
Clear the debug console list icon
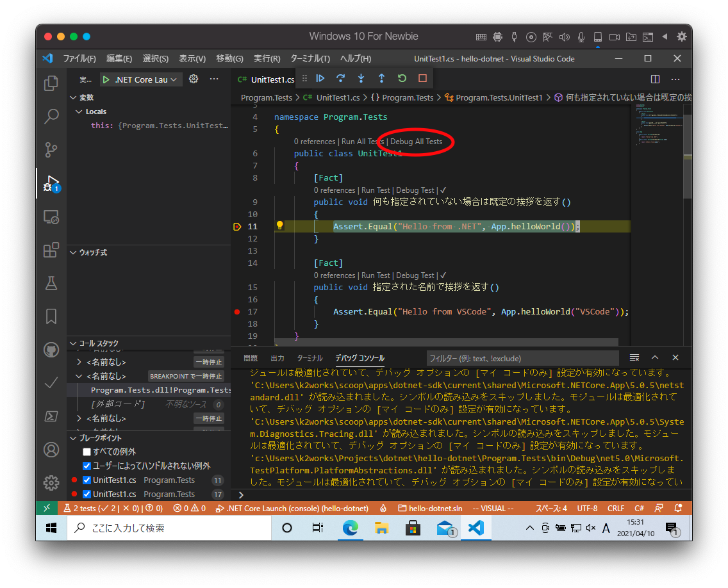(x=634, y=357)
